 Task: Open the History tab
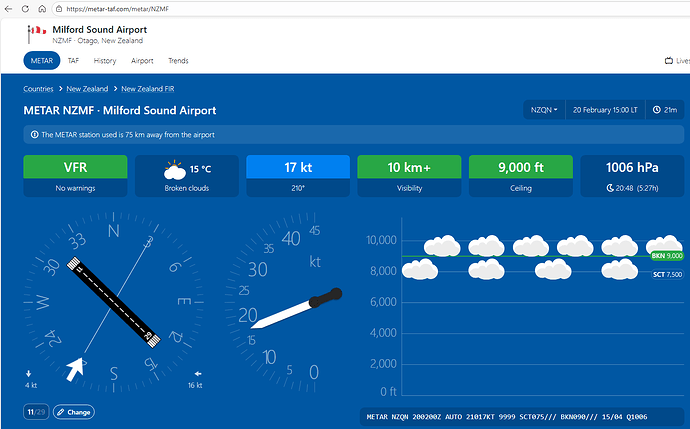pyautogui.click(x=105, y=61)
